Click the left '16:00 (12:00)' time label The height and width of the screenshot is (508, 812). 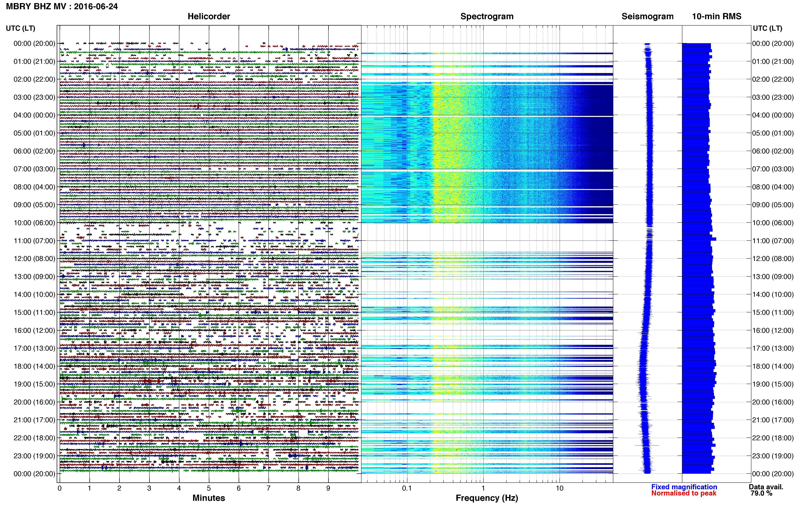pyautogui.click(x=34, y=331)
